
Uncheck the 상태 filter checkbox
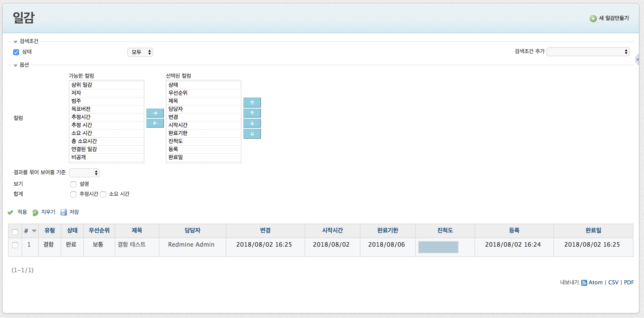click(16, 52)
